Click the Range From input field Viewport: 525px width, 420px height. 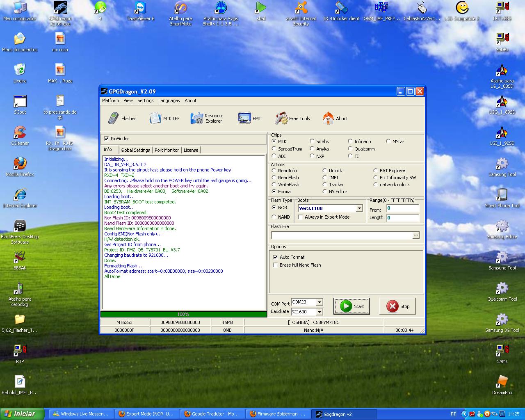click(x=403, y=208)
